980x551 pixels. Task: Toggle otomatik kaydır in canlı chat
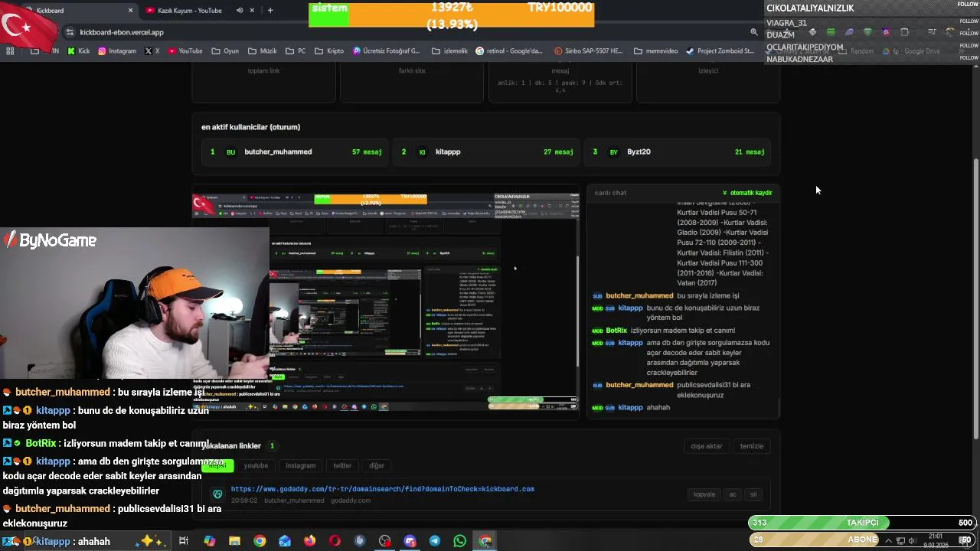[747, 193]
